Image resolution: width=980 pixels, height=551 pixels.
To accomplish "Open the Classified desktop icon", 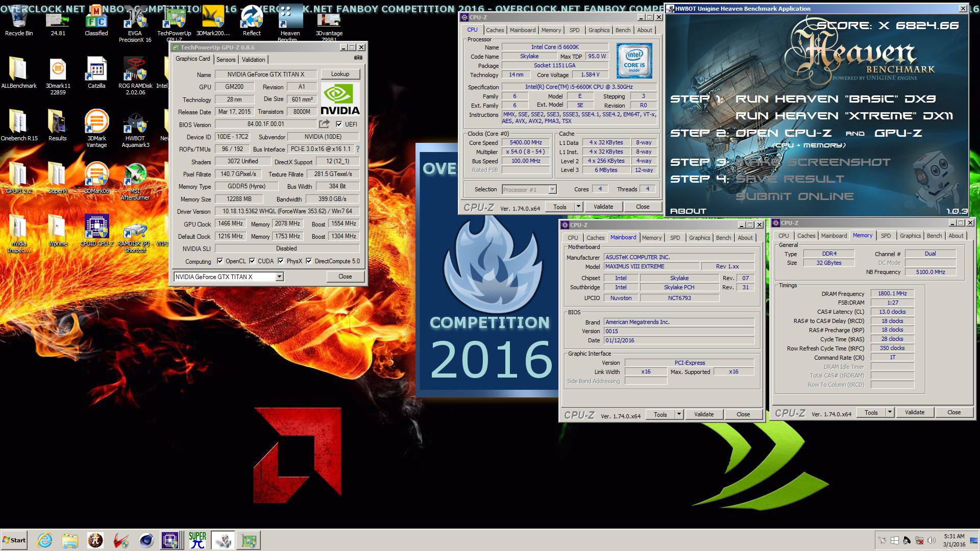I will coord(96,21).
